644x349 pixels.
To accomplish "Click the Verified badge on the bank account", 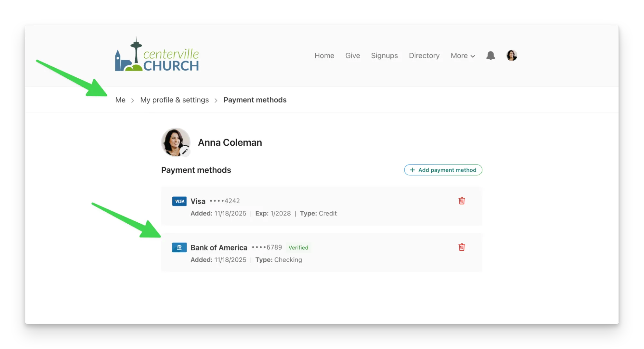I will [298, 247].
